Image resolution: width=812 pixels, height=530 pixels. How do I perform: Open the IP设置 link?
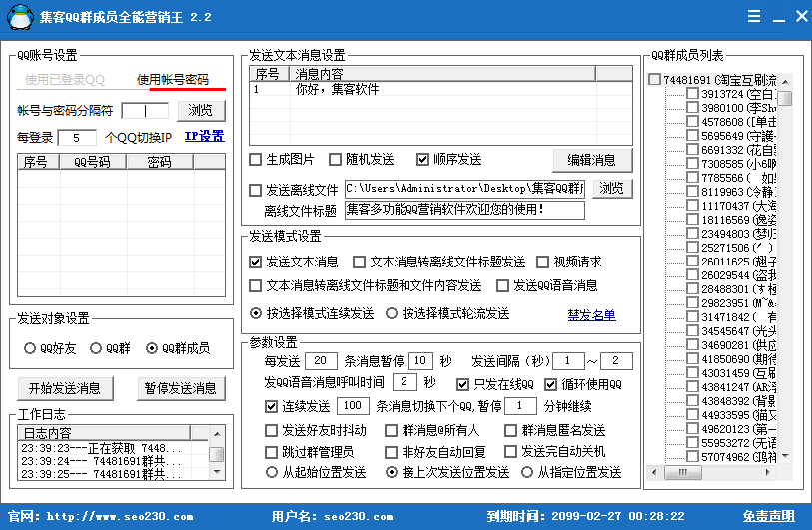[x=204, y=137]
